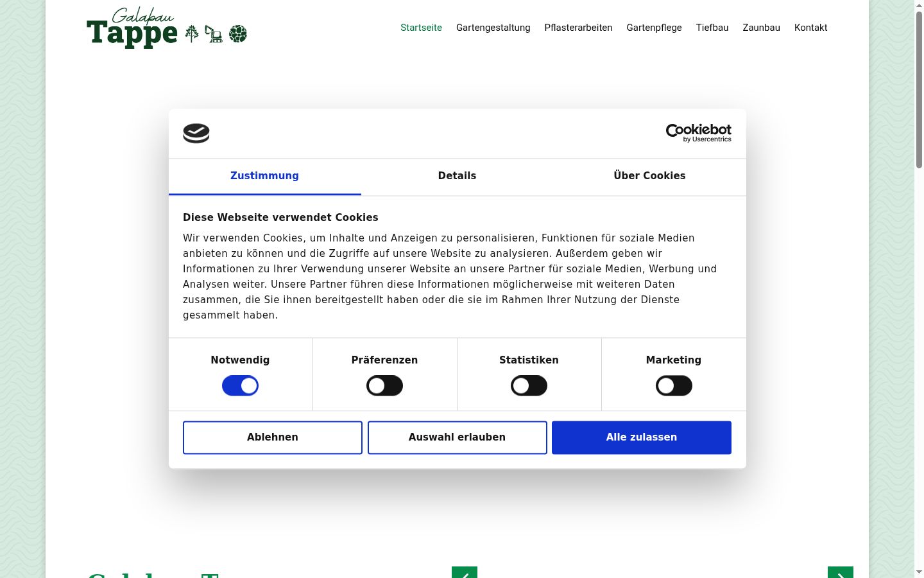The image size is (924, 578).
Task: Click the page vertical scrollbar thumb
Action: (919, 90)
